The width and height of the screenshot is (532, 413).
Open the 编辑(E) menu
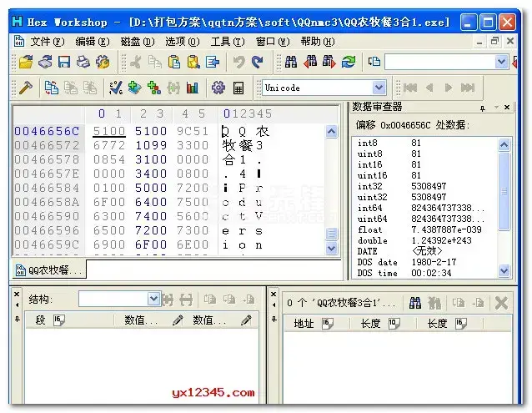click(x=93, y=42)
